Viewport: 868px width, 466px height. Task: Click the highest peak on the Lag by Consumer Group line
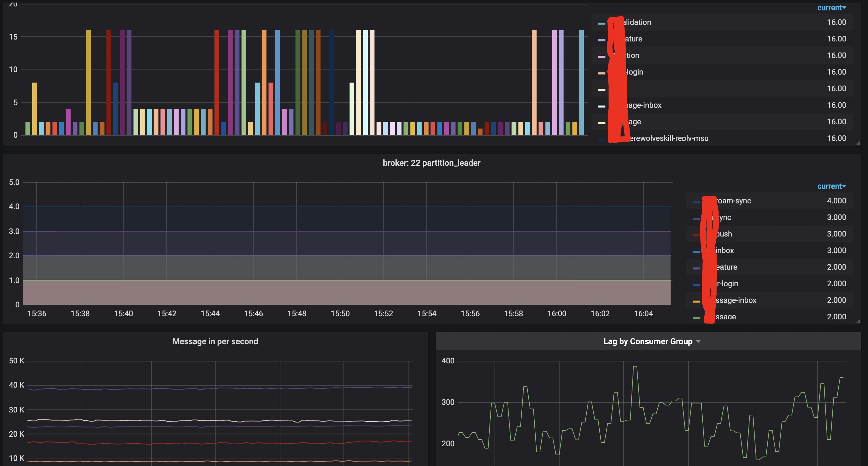(x=635, y=367)
